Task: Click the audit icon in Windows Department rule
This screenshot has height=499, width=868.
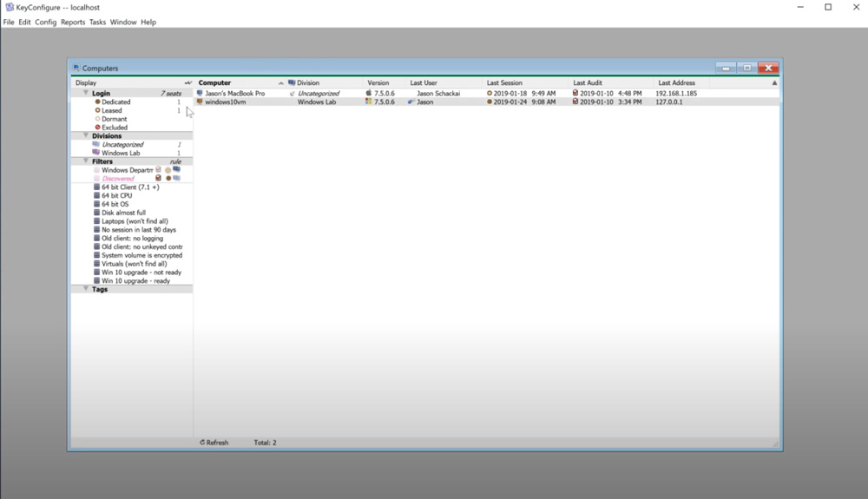Action: point(158,170)
